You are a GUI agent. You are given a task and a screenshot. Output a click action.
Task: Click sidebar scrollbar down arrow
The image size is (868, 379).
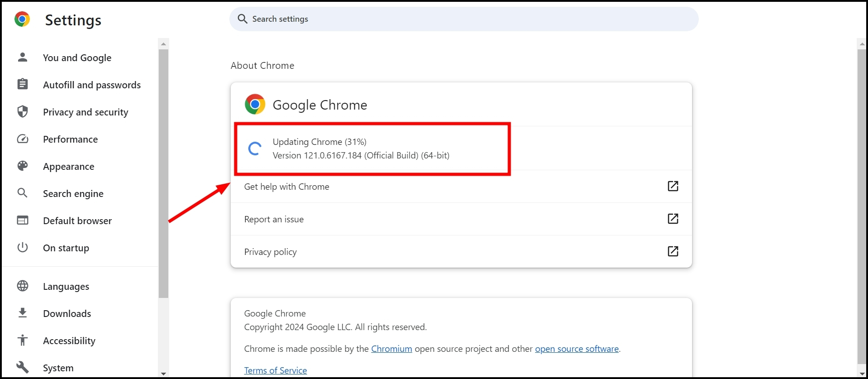[164, 374]
